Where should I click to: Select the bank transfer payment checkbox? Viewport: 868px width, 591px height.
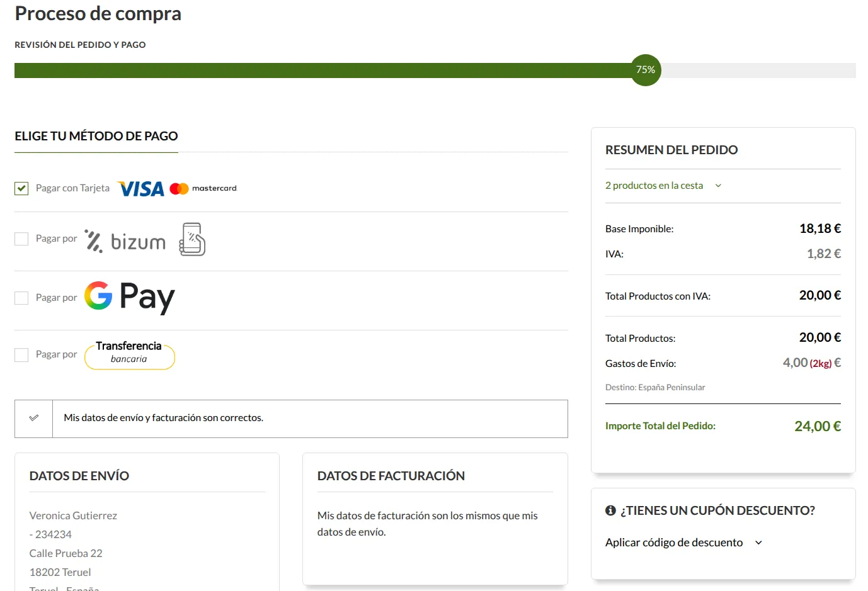[x=21, y=355]
